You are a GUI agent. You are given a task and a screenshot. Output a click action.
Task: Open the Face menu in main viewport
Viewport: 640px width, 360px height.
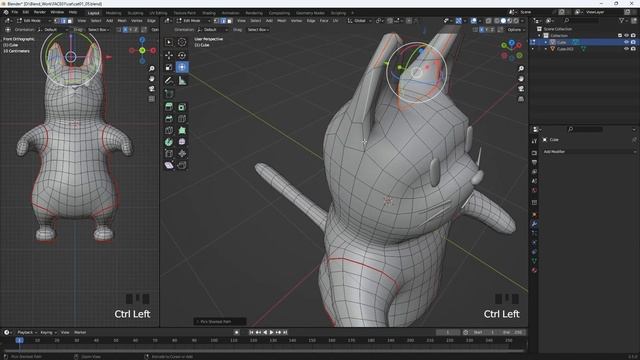click(324, 20)
